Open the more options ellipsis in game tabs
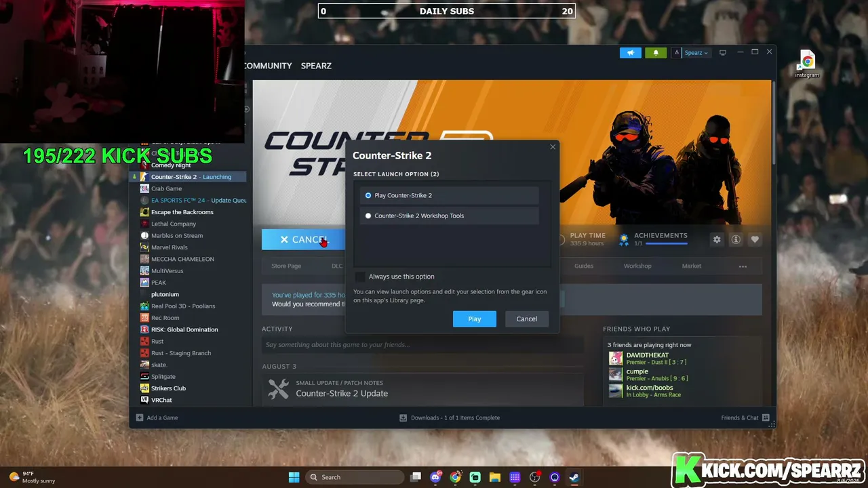The image size is (868, 488). (x=743, y=266)
